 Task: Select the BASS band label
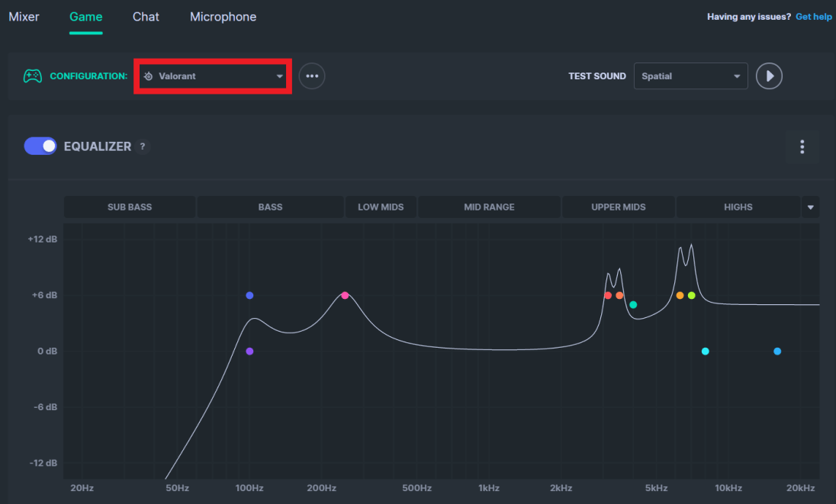pyautogui.click(x=270, y=207)
